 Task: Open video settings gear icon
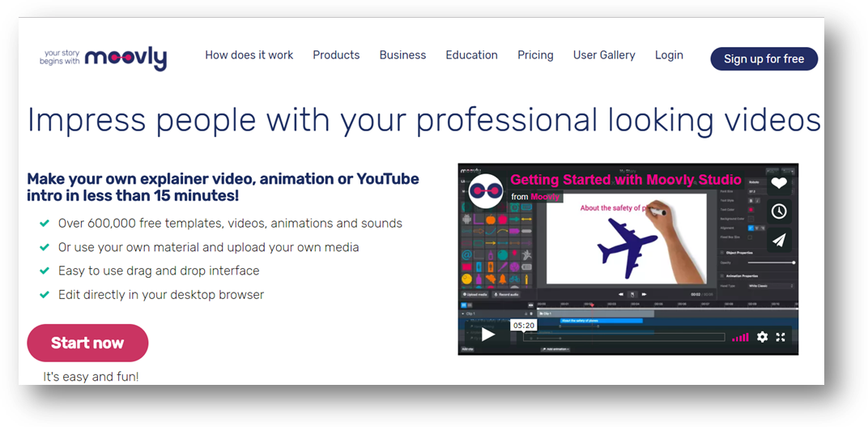pyautogui.click(x=762, y=337)
